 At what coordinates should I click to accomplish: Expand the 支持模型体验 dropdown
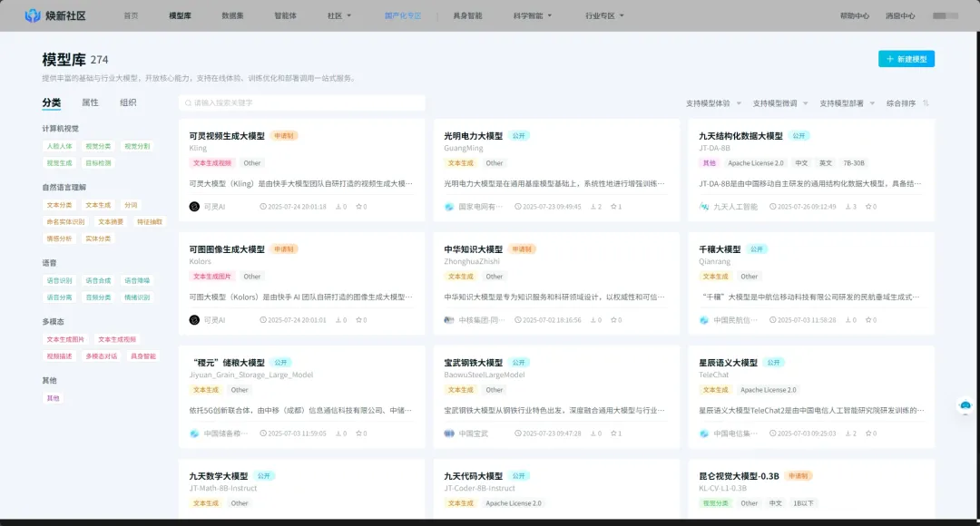[713, 103]
